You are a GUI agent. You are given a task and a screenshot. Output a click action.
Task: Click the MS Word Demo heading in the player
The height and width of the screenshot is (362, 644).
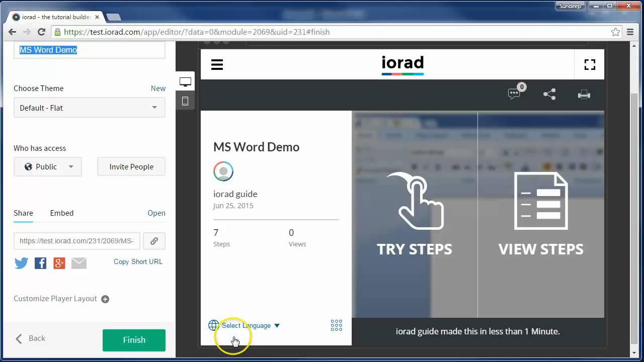click(256, 147)
